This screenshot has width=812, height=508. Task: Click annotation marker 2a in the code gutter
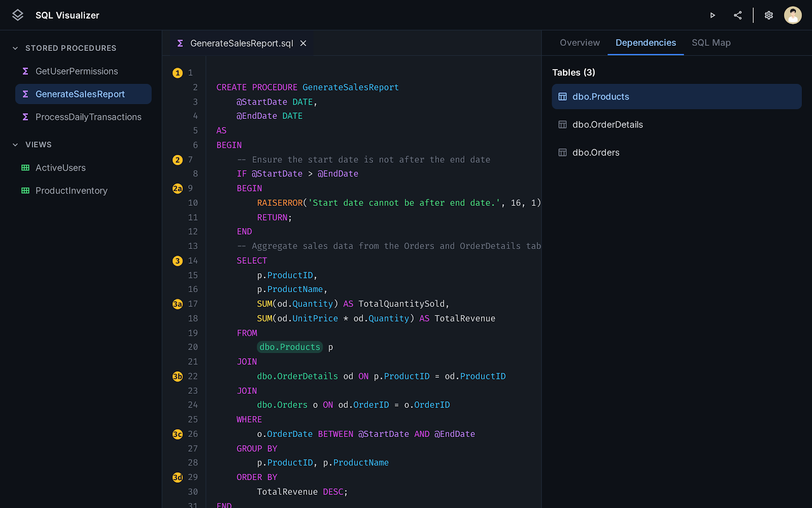click(x=177, y=188)
